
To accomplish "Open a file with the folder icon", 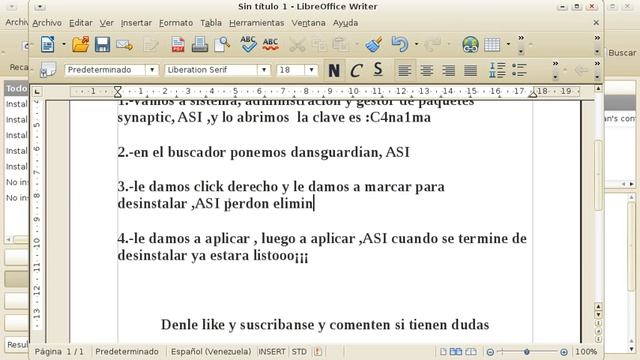I will click(x=80, y=44).
